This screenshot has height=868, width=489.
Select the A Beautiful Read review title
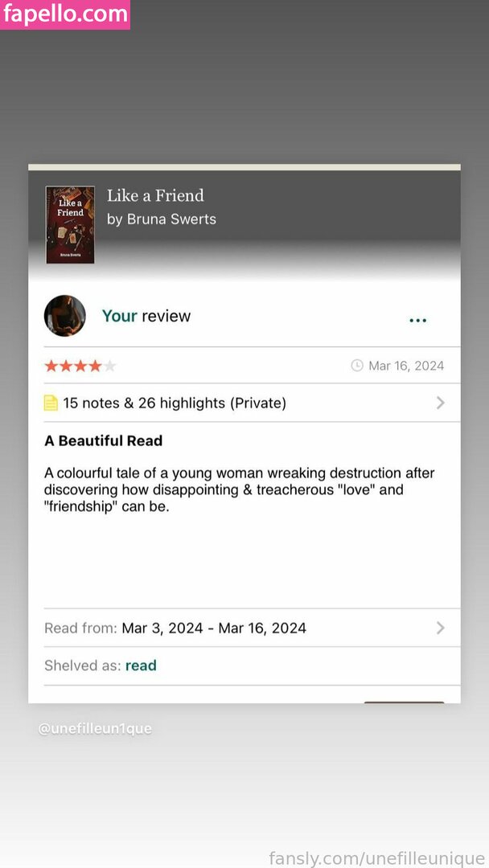coord(104,440)
